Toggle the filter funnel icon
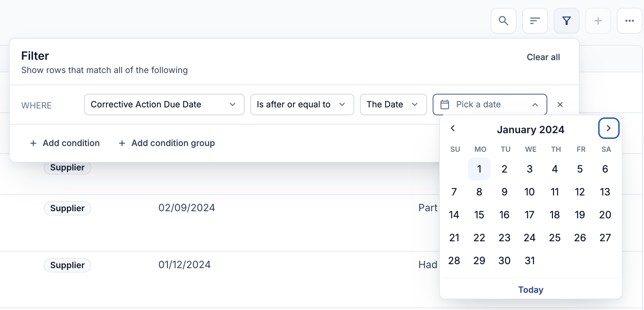Viewport: 644px width, 310px height. click(566, 21)
